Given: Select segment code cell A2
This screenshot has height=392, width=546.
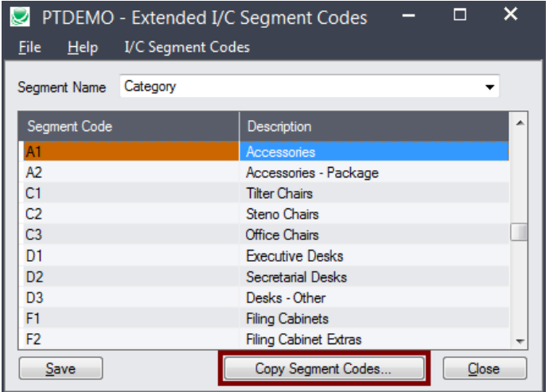Looking at the screenshot, I should click(x=131, y=173).
